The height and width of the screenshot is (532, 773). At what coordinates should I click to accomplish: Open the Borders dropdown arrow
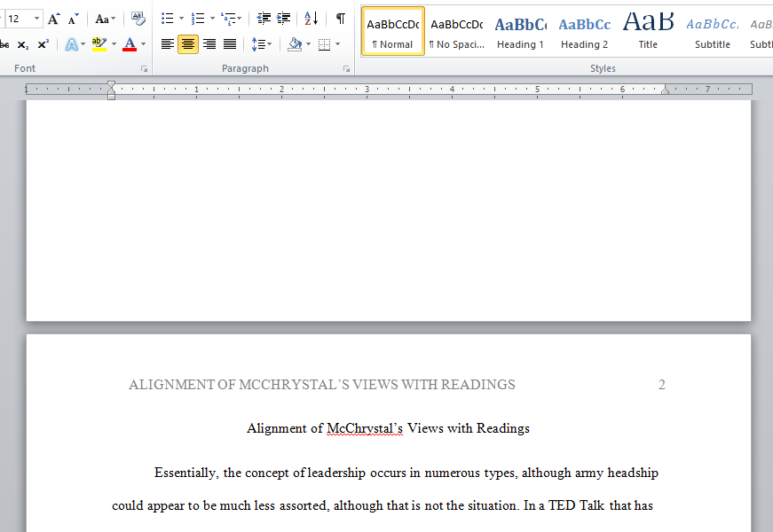pyautogui.click(x=338, y=44)
